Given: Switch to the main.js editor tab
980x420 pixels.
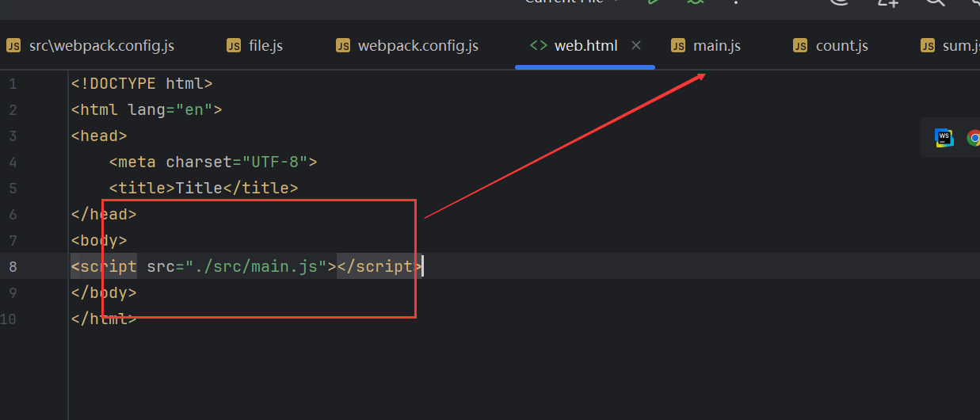Looking at the screenshot, I should (x=706, y=45).
